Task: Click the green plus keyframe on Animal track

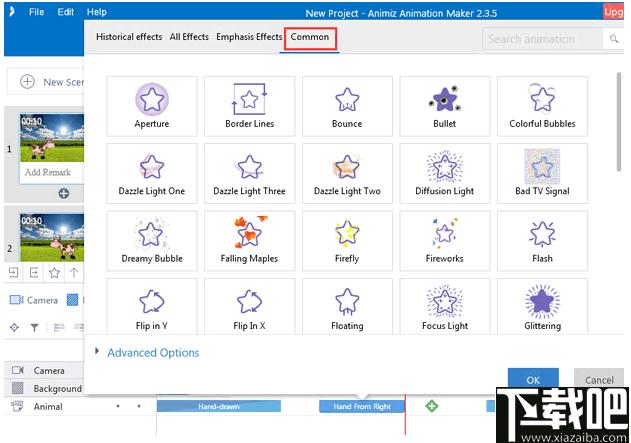Action: (x=431, y=406)
